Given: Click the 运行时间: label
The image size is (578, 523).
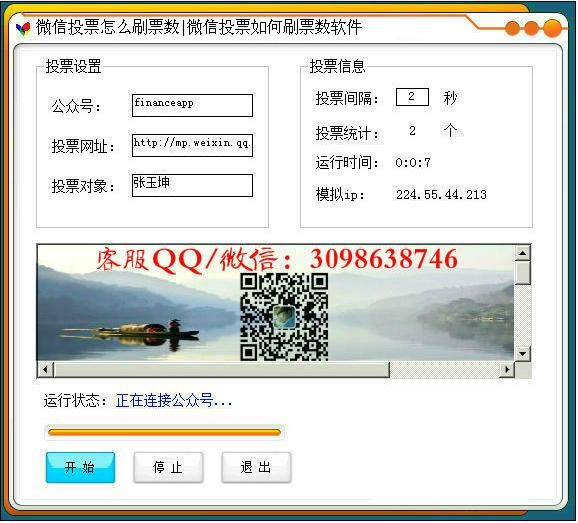Looking at the screenshot, I should (x=347, y=163).
